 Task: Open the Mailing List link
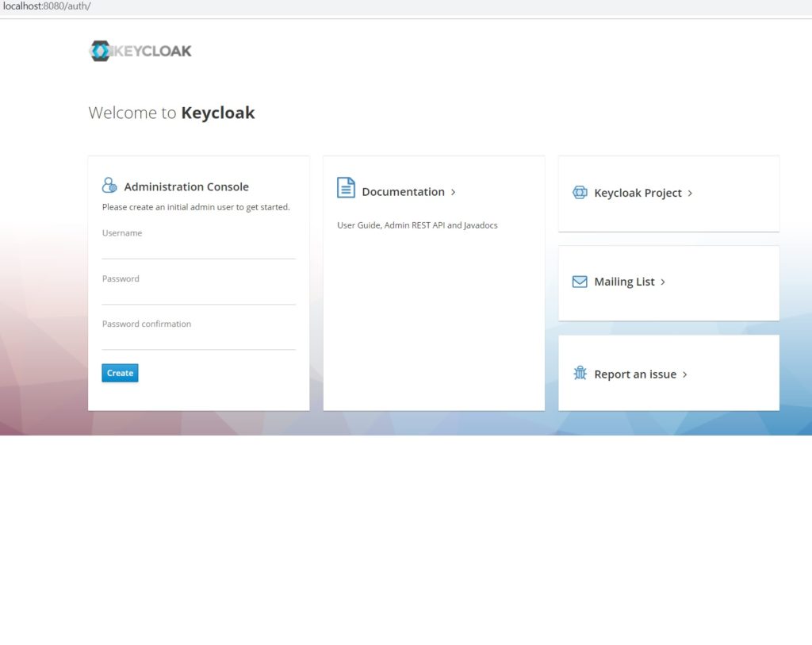[625, 282]
